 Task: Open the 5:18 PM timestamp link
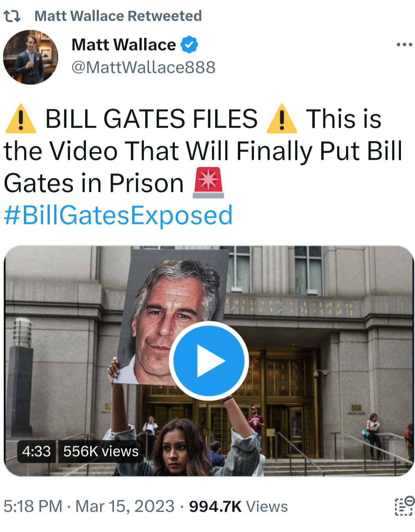pyautogui.click(x=33, y=506)
